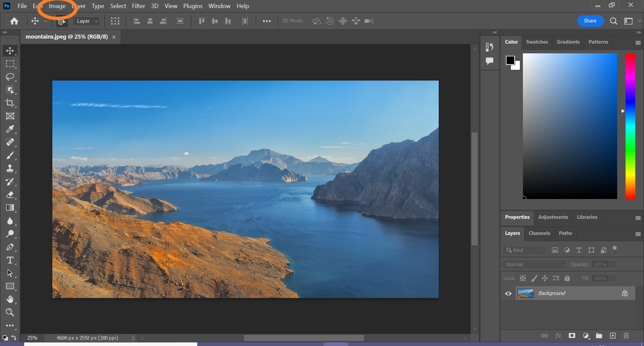This screenshot has width=644, height=346.
Task: Open the Normal blend mode dropdown
Action: pos(534,264)
